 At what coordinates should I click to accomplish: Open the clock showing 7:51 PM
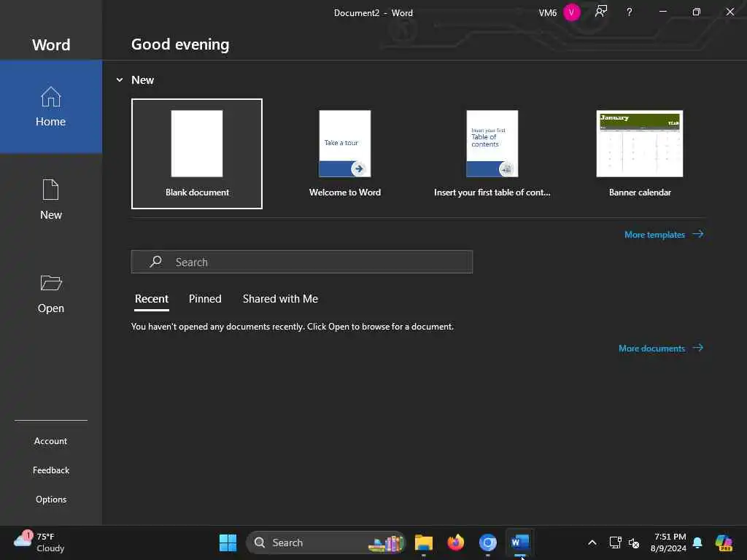click(x=669, y=542)
